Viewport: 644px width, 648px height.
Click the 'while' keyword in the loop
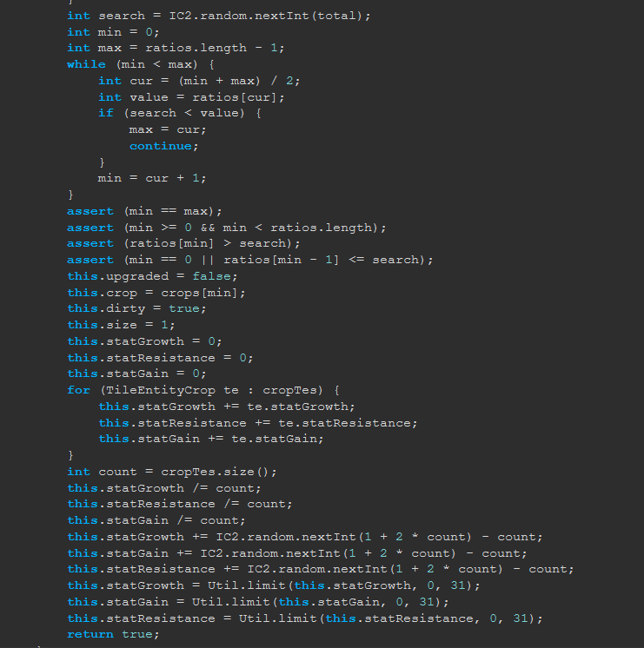point(86,64)
